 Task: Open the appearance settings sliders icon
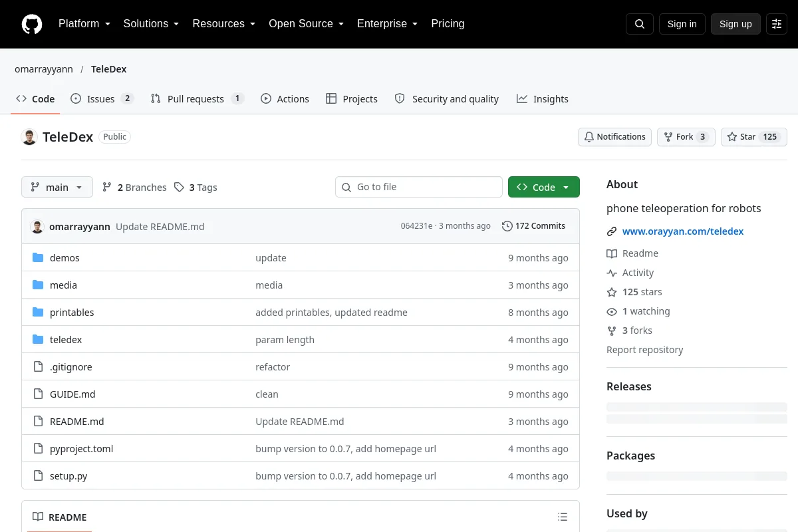[x=777, y=24]
